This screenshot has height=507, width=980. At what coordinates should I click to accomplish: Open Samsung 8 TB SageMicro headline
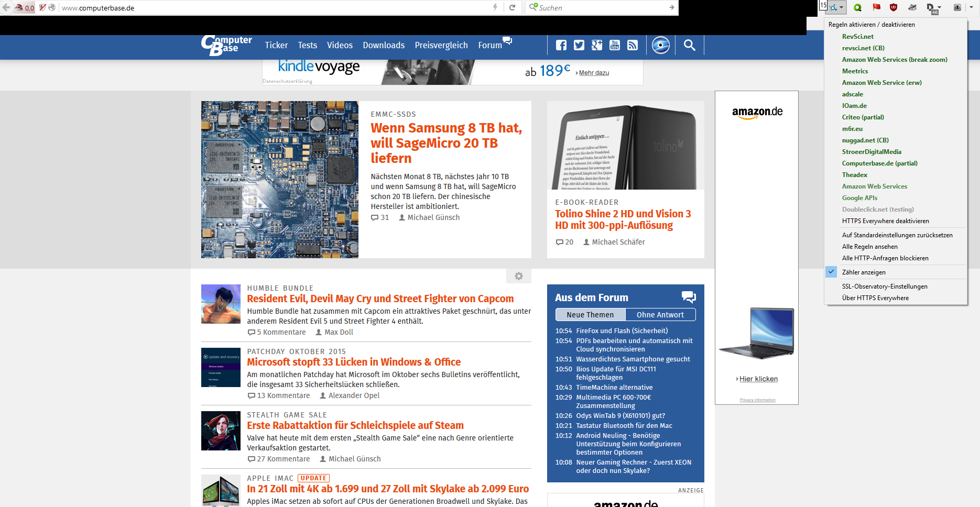(446, 143)
